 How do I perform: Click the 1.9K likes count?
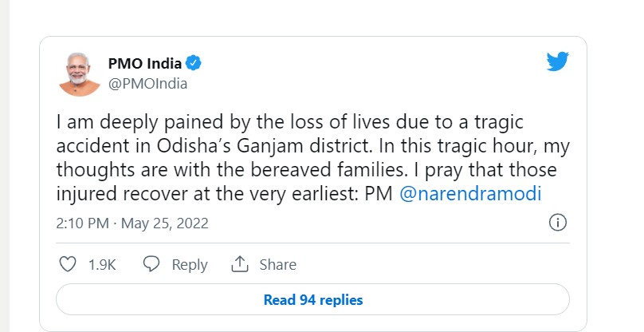(x=103, y=265)
